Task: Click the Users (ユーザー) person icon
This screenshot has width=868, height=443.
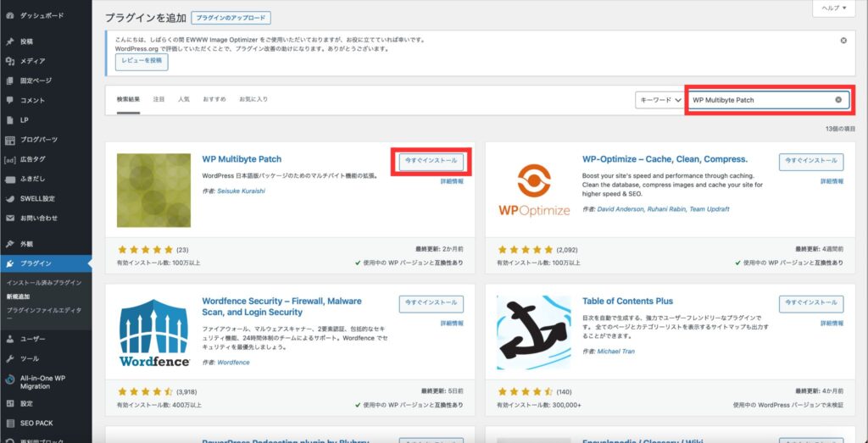Action: click(x=9, y=339)
